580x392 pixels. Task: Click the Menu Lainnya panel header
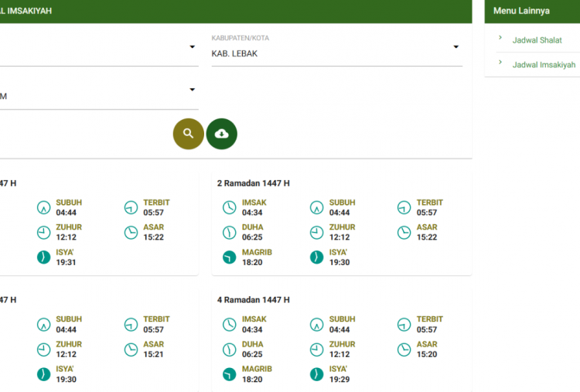[x=532, y=11]
